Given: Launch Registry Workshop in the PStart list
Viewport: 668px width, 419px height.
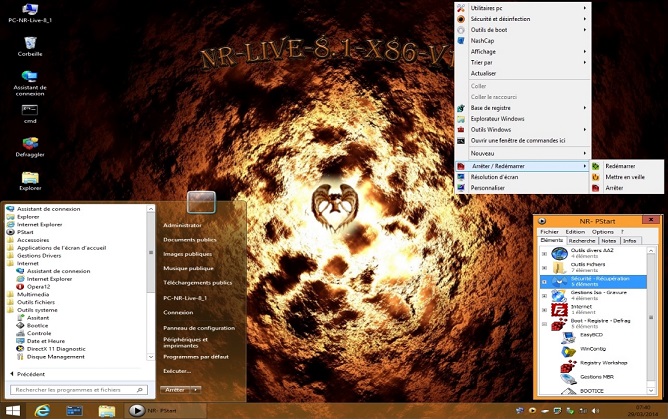Looking at the screenshot, I should click(603, 363).
